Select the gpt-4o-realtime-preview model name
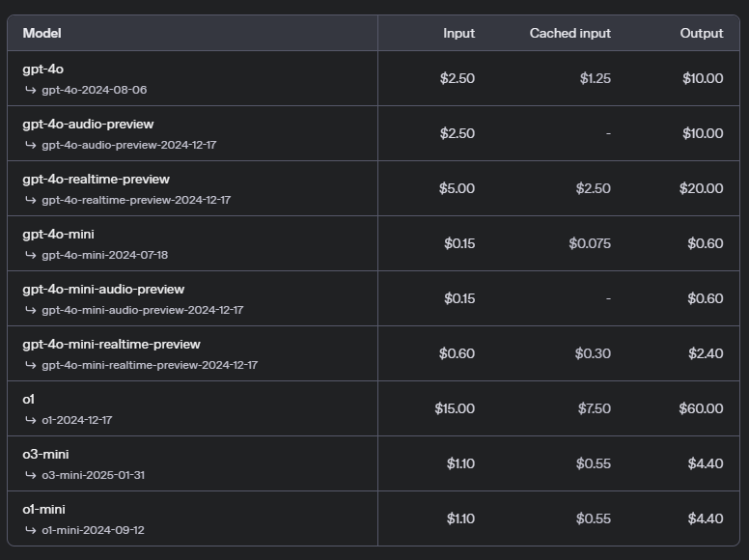 point(96,179)
